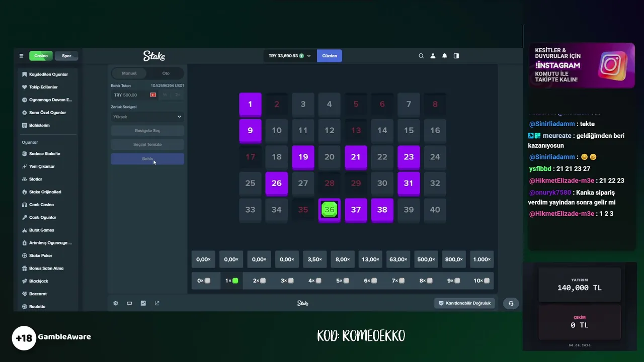Click the Seçimi Temizle button
The width and height of the screenshot is (644, 362).
[147, 144]
